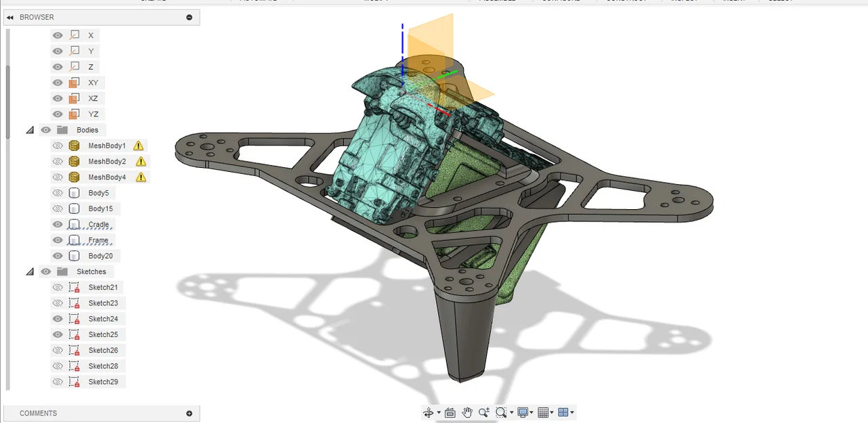Collapse the Bodies folder
The image size is (868, 423).
(30, 129)
